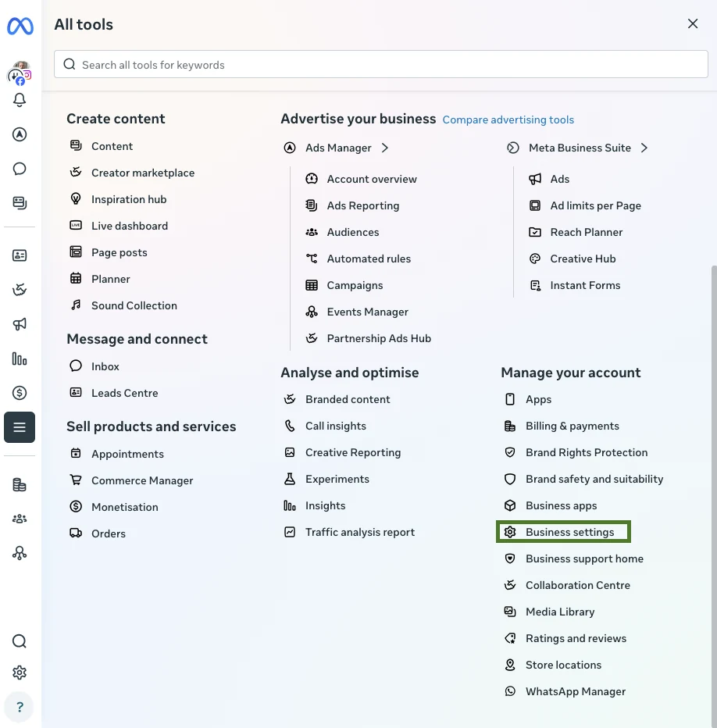The height and width of the screenshot is (728, 717).
Task: Expand the Ads Manager chevron arrow
Action: (x=384, y=148)
